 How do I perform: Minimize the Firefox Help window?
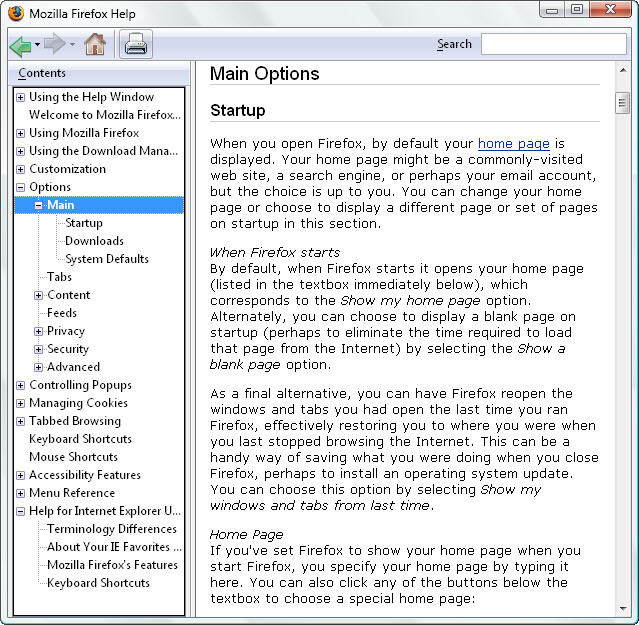coord(552,10)
